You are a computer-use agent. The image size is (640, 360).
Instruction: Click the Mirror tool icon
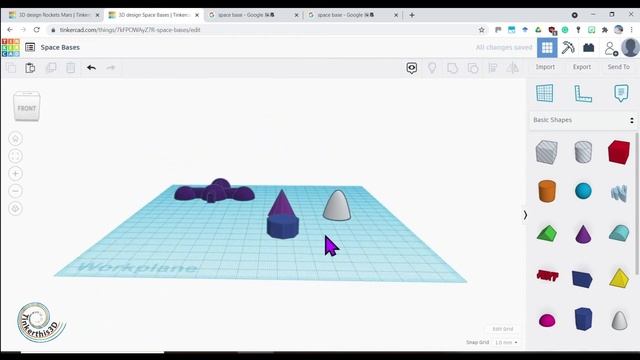pyautogui.click(x=513, y=68)
